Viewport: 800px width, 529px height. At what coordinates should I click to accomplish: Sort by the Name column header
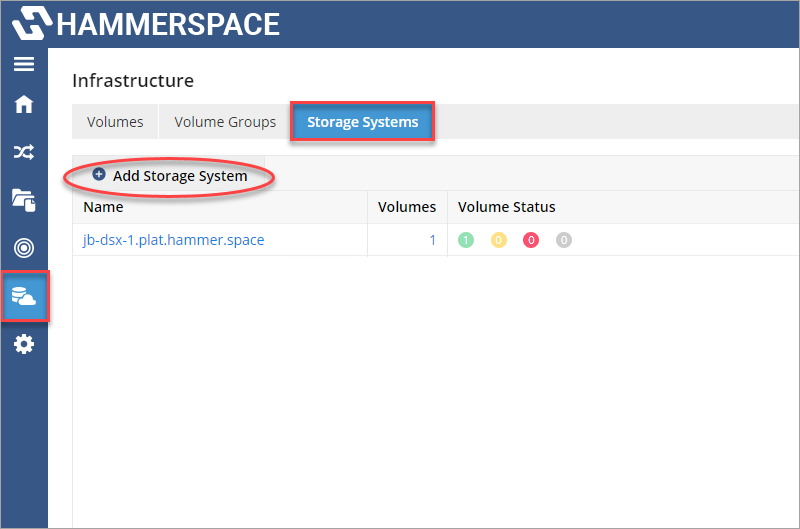point(103,207)
